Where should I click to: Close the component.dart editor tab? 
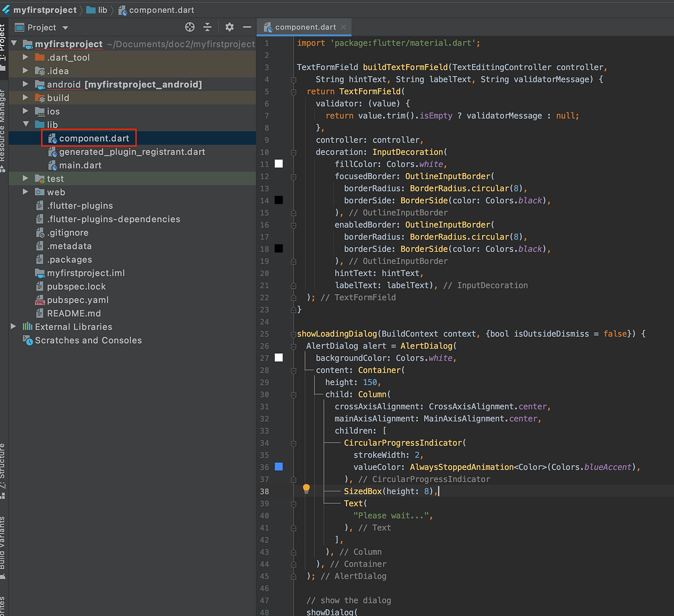pyautogui.click(x=344, y=27)
